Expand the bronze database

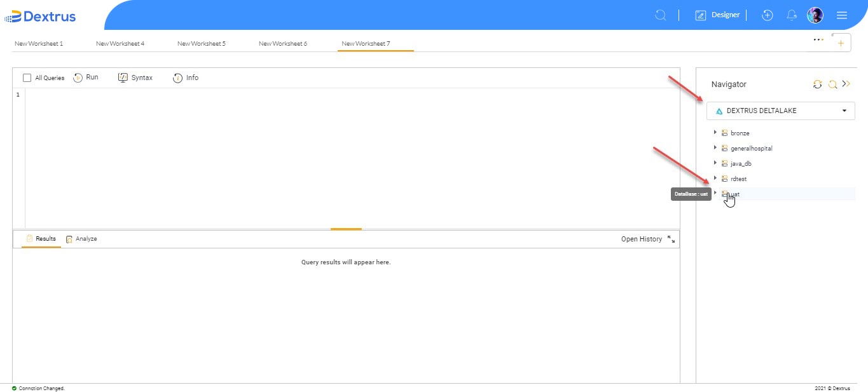(715, 132)
